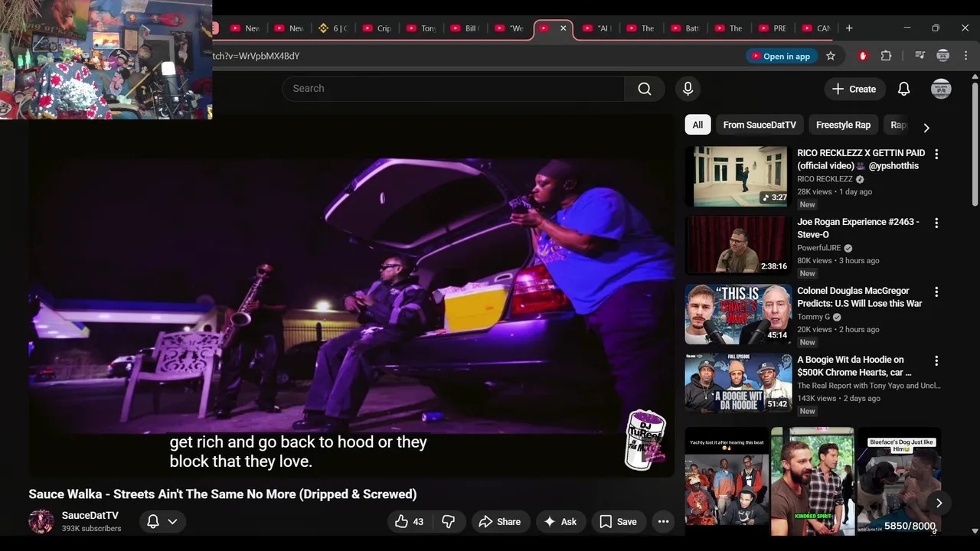Open a new browser tab with plus
Viewport: 980px width, 551px height.
849,28
